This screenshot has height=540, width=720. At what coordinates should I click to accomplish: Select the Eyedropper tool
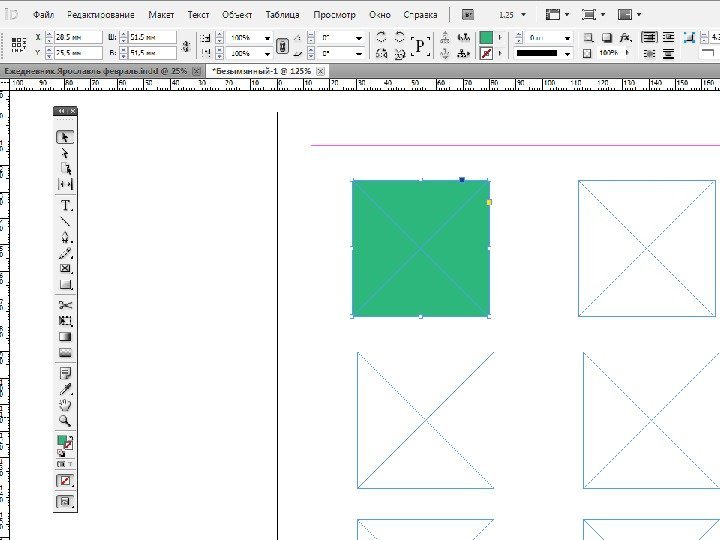pyautogui.click(x=65, y=389)
